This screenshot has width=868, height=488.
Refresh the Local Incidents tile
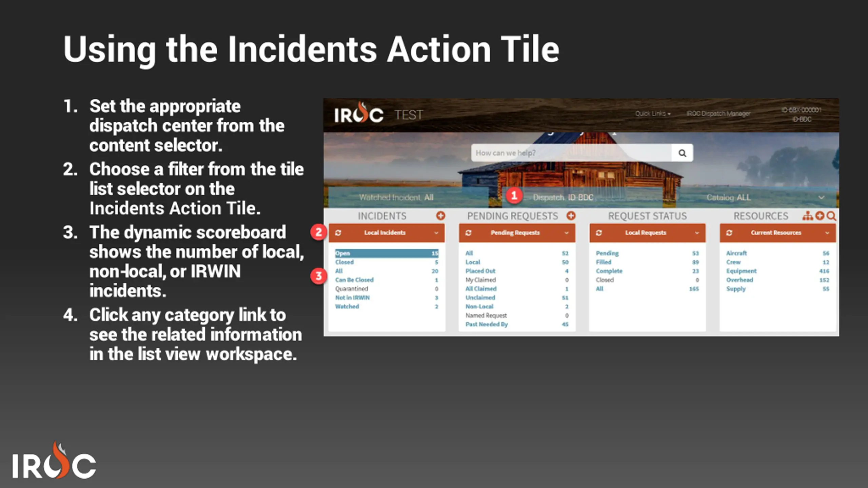coord(338,233)
